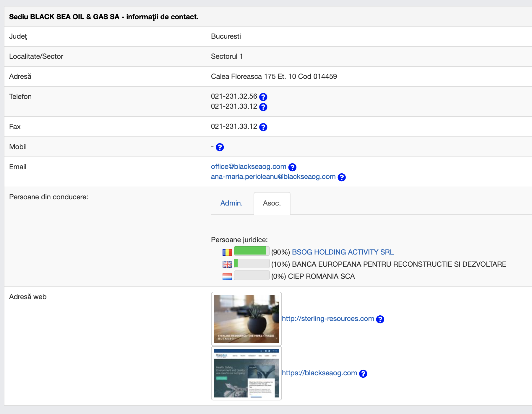Screen dimensions: 532x414
Task: Click ana-maria.pericleanu@blackseaog.com email link
Action: tap(273, 177)
